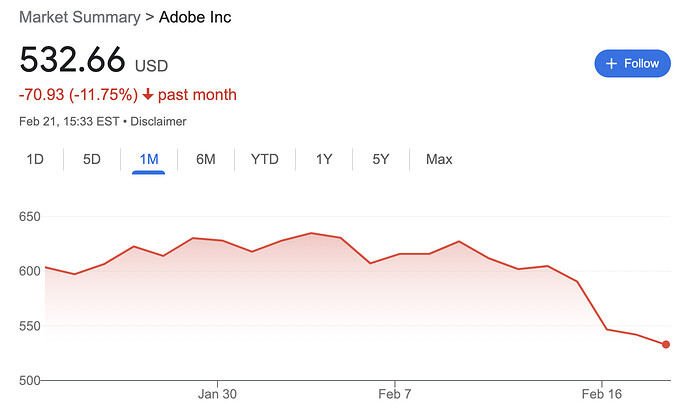The width and height of the screenshot is (690, 413).
Task: Click the Jan 30 date axis label
Action: click(218, 392)
